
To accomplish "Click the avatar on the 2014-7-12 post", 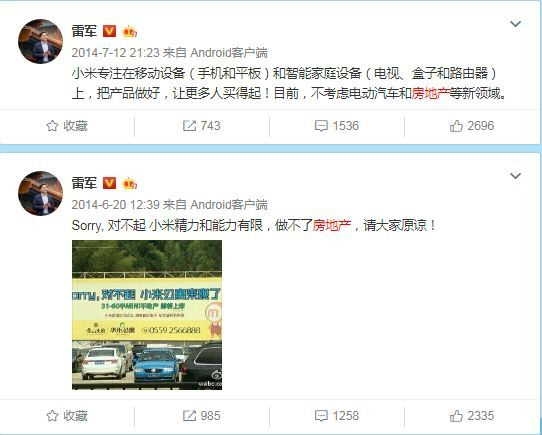I will coord(40,41).
